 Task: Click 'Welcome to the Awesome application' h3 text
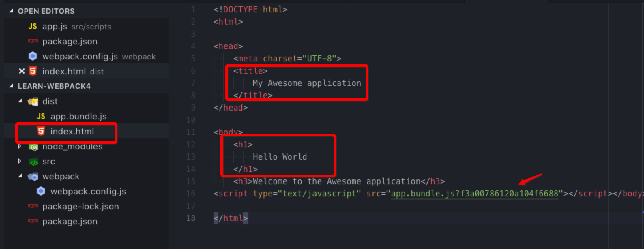336,181
